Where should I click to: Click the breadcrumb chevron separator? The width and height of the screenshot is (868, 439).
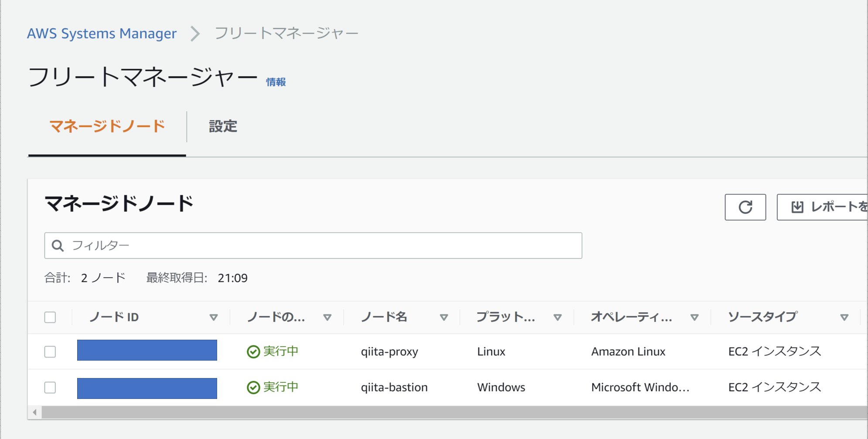195,34
